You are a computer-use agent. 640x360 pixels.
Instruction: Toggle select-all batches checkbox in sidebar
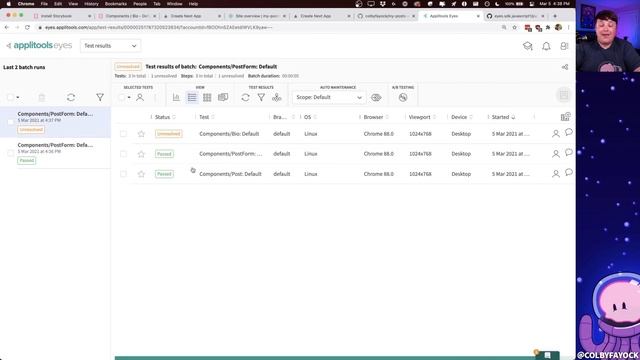click(10, 97)
